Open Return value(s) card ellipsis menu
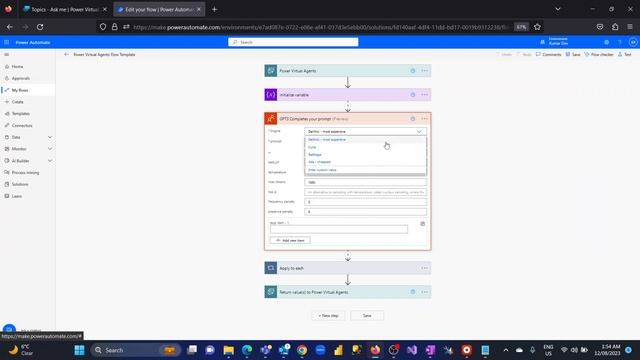 [x=424, y=292]
